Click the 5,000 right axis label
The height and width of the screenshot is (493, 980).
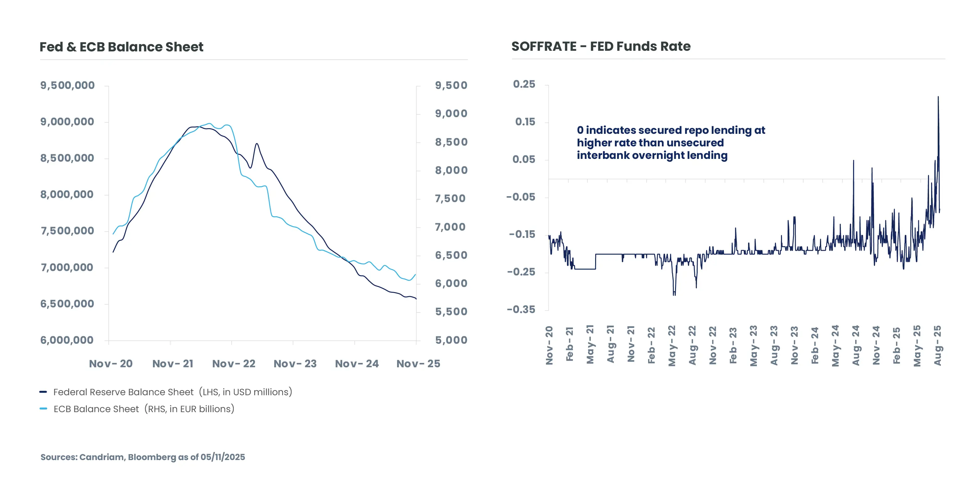pos(451,340)
